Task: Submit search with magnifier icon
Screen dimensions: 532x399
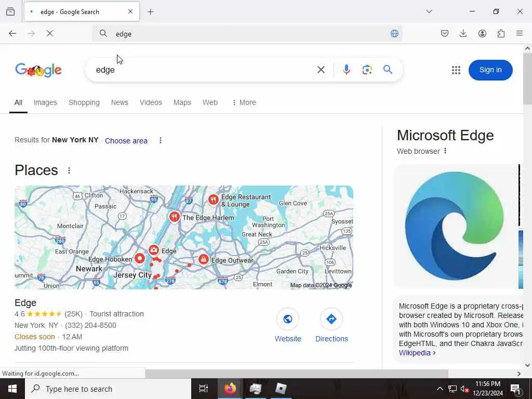Action: click(x=388, y=70)
